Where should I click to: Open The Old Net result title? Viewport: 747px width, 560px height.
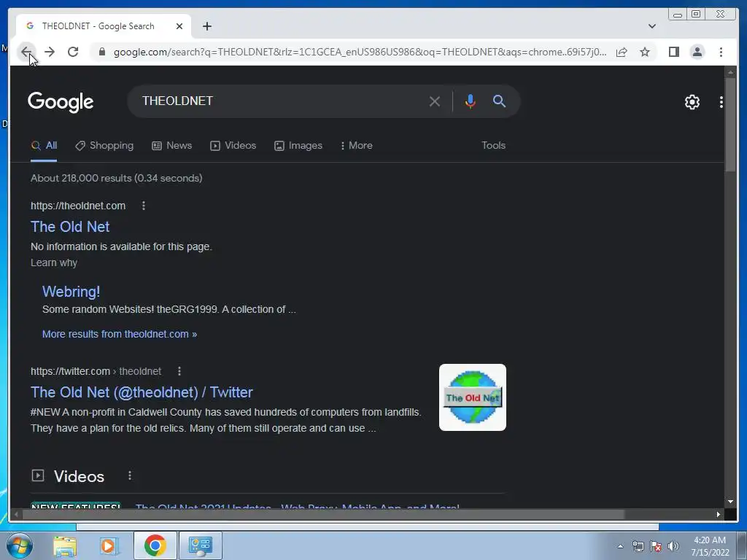click(70, 227)
